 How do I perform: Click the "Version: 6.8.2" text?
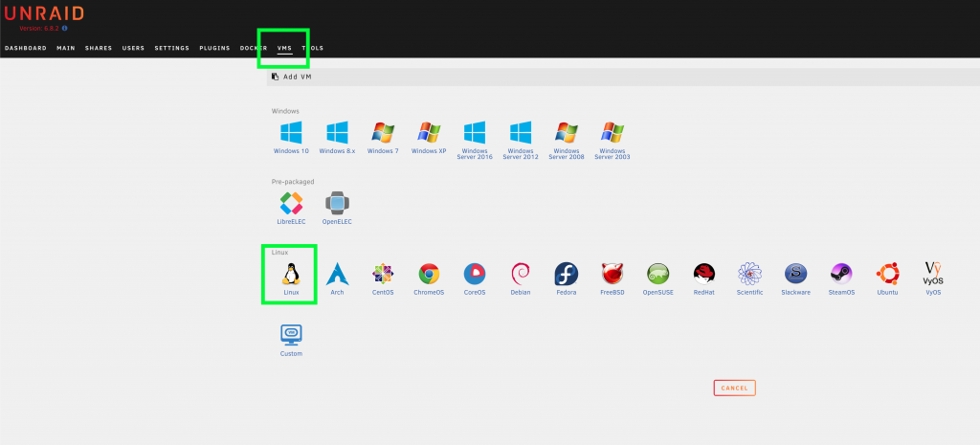[39, 29]
